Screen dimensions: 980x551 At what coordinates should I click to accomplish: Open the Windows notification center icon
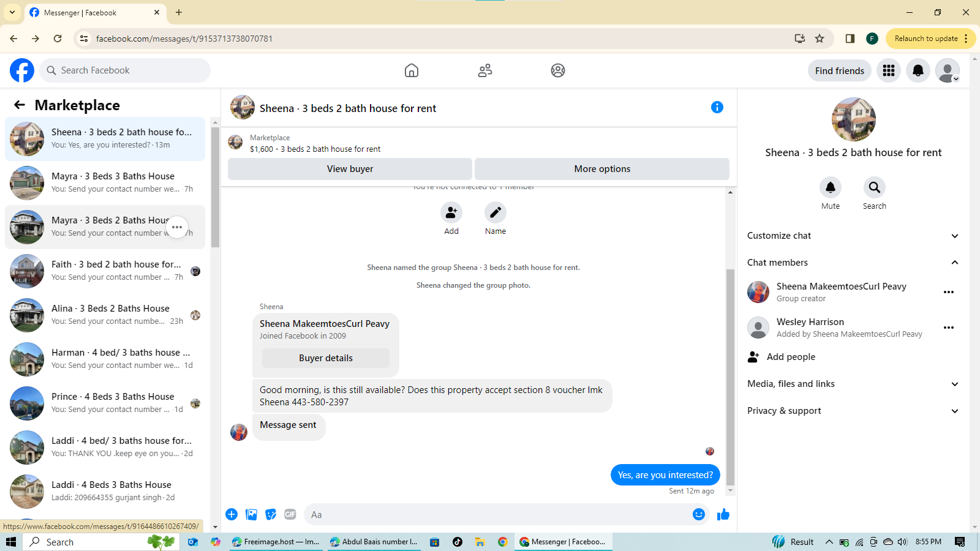click(x=960, y=542)
